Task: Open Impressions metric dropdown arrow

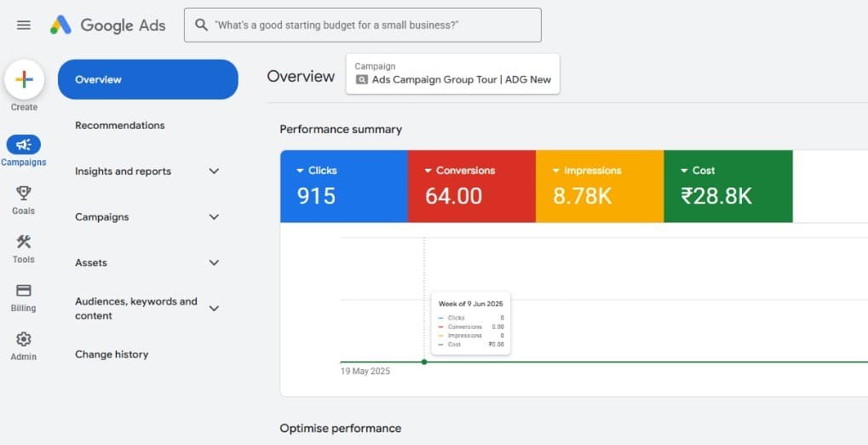Action: pyautogui.click(x=555, y=170)
